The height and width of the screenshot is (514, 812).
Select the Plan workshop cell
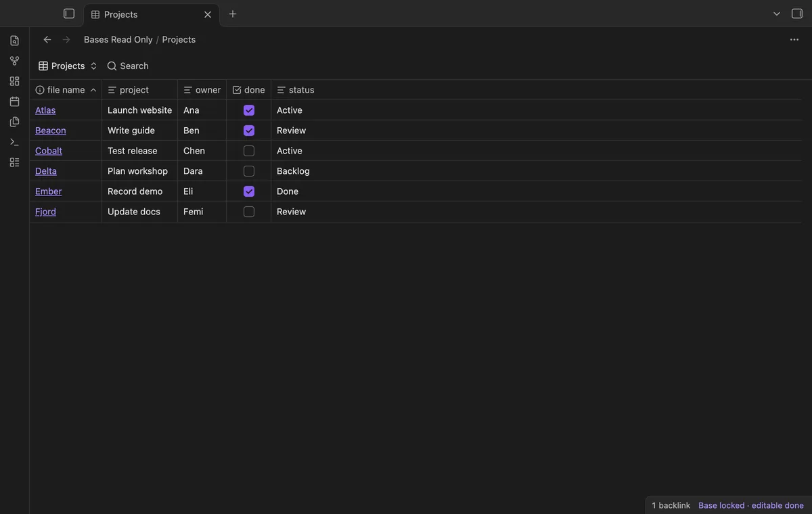click(x=139, y=171)
